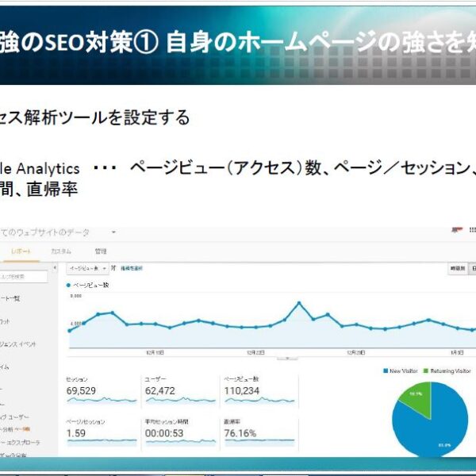Click the report search box in the sidebar

point(22,277)
